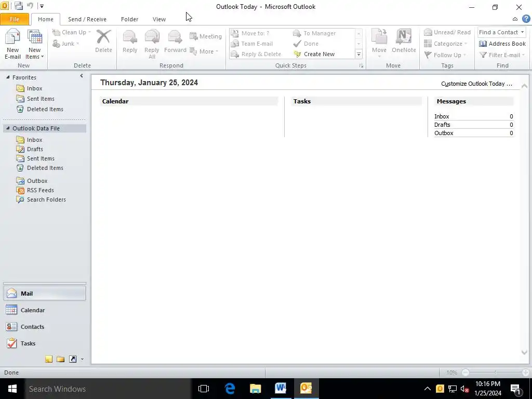Open the Junk dropdown
The height and width of the screenshot is (399, 532).
(x=66, y=44)
